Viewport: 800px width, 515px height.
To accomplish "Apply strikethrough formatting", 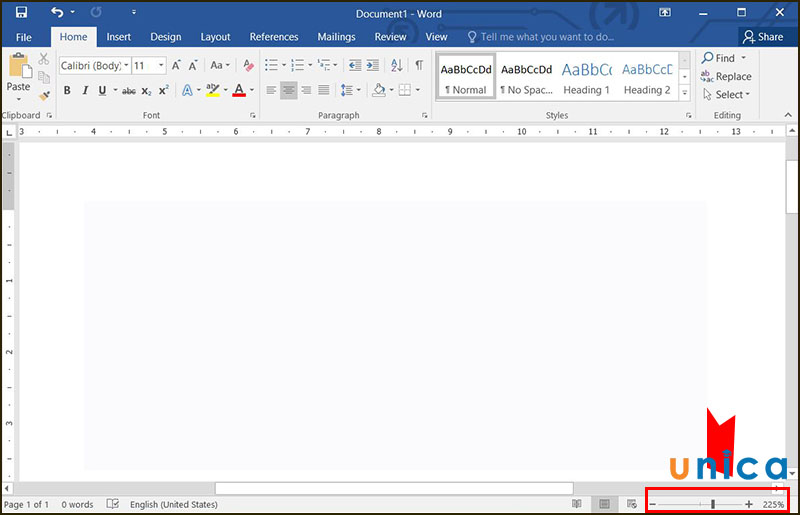I will (x=129, y=91).
